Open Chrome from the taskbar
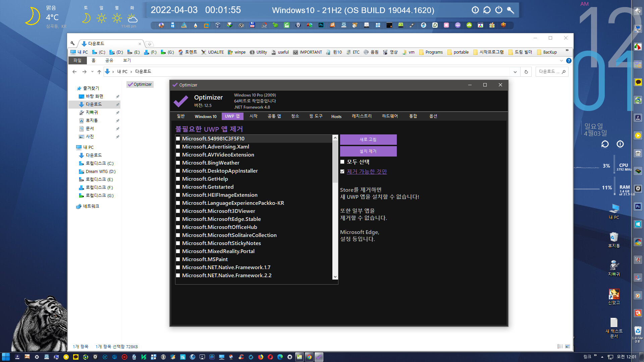644x362 pixels. (x=309, y=357)
